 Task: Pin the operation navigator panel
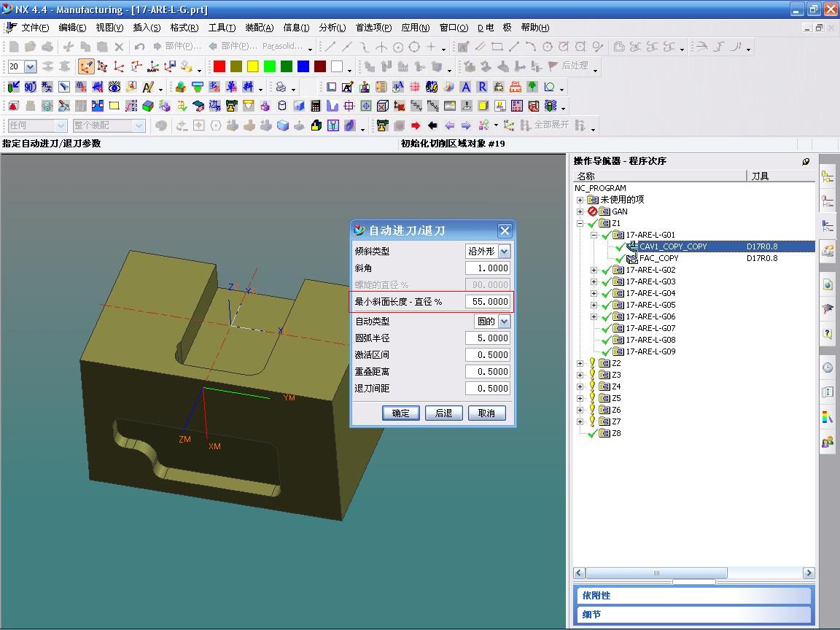(x=806, y=161)
